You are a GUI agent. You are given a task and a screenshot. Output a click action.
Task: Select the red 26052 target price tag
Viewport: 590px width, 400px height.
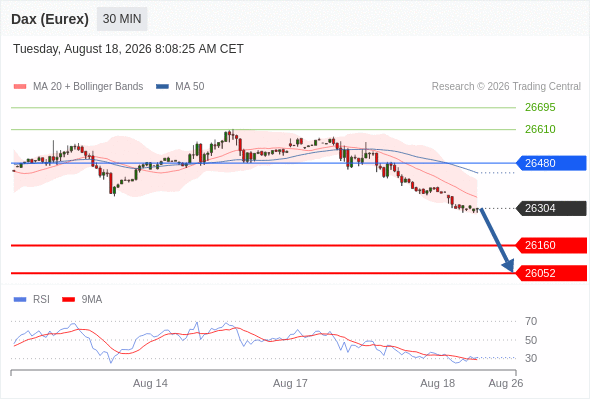[x=551, y=273]
